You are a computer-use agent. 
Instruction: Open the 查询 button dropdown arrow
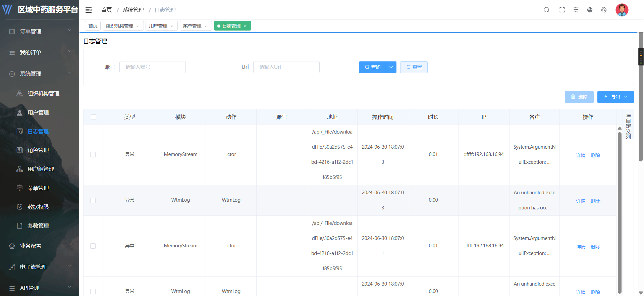pos(391,67)
